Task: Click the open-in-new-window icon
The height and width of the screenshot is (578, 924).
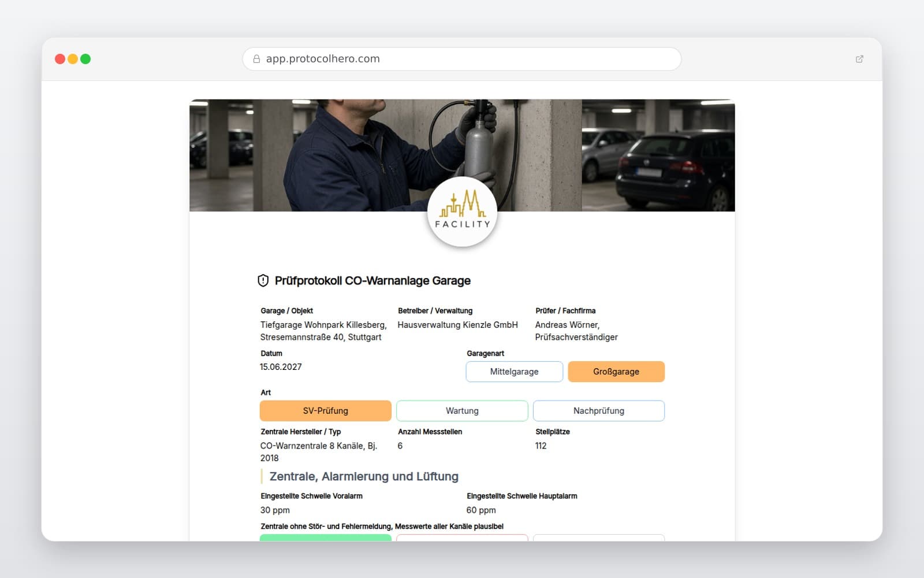Action: [859, 59]
